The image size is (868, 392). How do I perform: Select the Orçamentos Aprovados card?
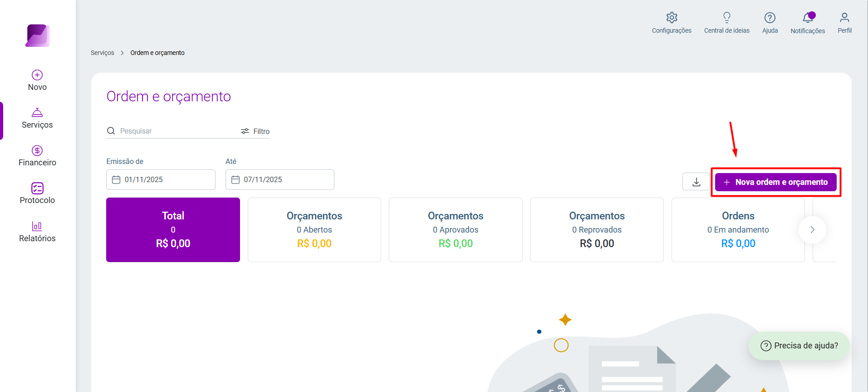click(x=456, y=230)
